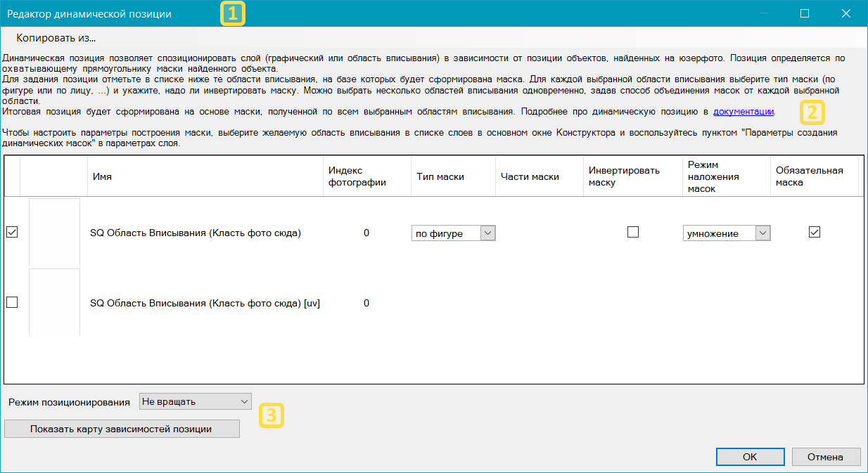Open the "умножение" blend mode dropdown
The height and width of the screenshot is (473, 868).
pyautogui.click(x=727, y=233)
